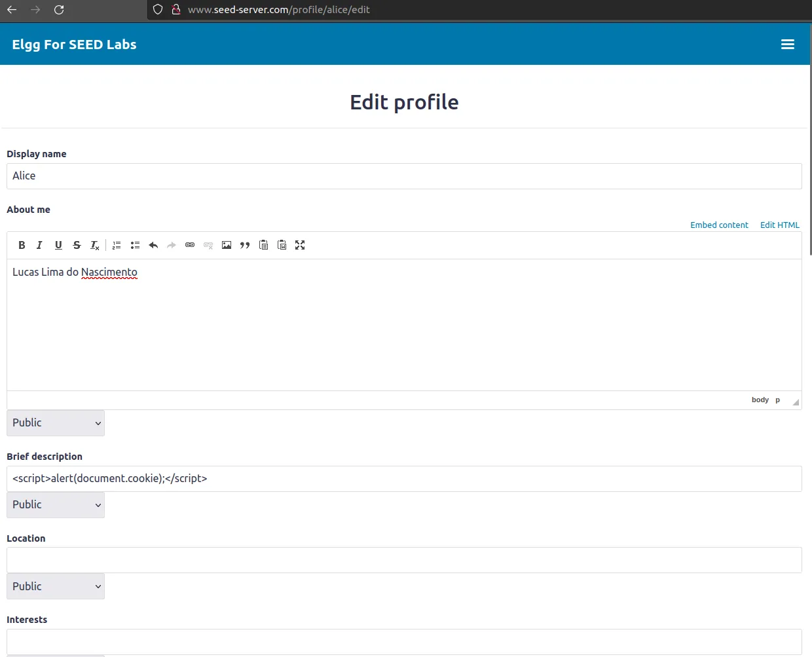Open the hamburger site menu
This screenshot has height=657, width=812.
point(787,45)
